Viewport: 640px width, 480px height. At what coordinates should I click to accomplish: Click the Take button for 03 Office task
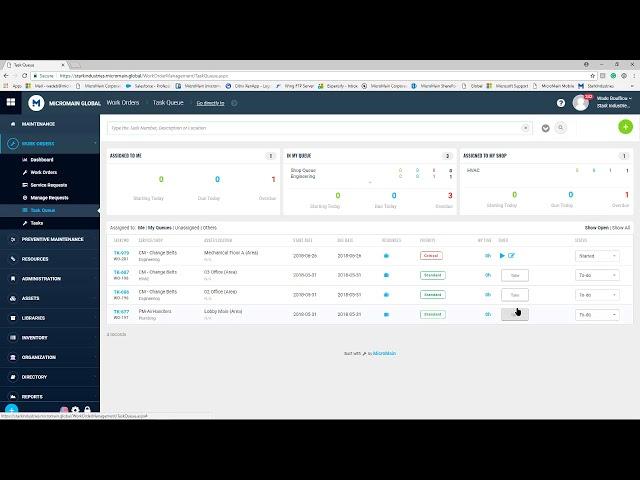click(515, 276)
